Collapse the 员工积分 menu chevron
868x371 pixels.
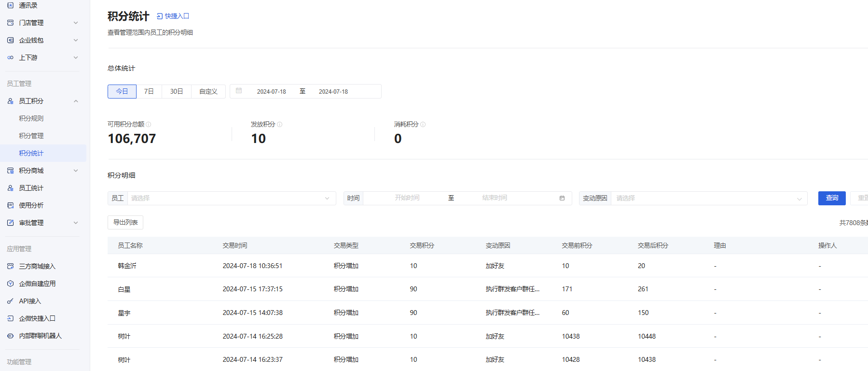76,101
